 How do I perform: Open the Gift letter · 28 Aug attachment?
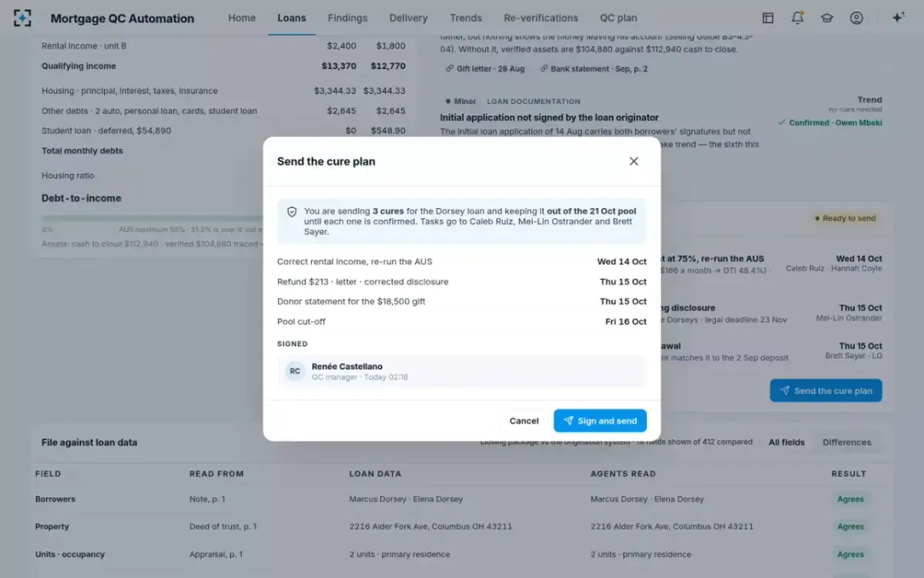(x=485, y=69)
